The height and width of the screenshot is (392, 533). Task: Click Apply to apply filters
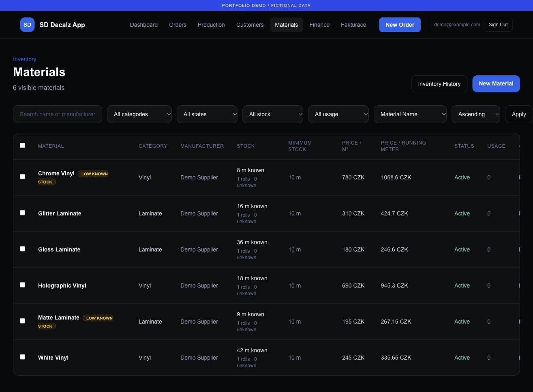519,114
